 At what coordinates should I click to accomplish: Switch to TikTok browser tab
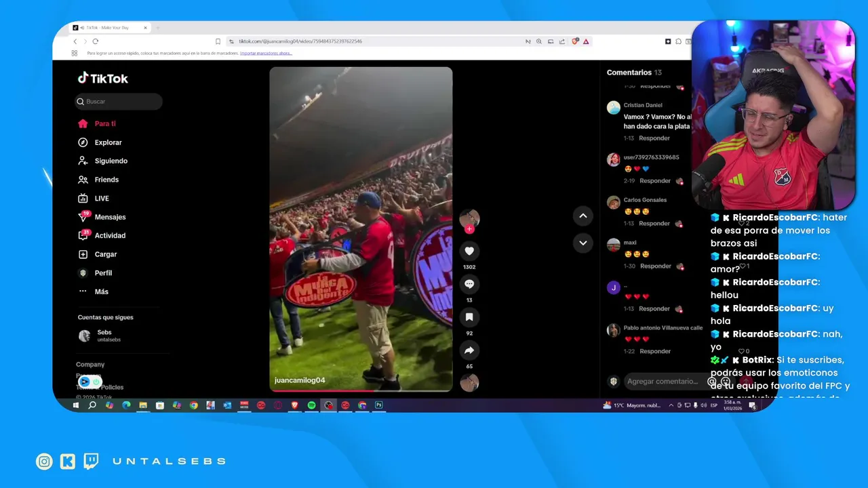click(110, 28)
